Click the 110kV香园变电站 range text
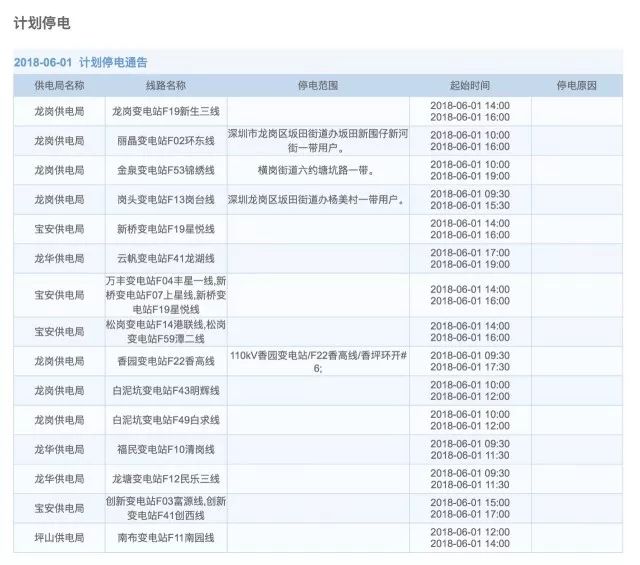This screenshot has width=640, height=565. (x=318, y=361)
